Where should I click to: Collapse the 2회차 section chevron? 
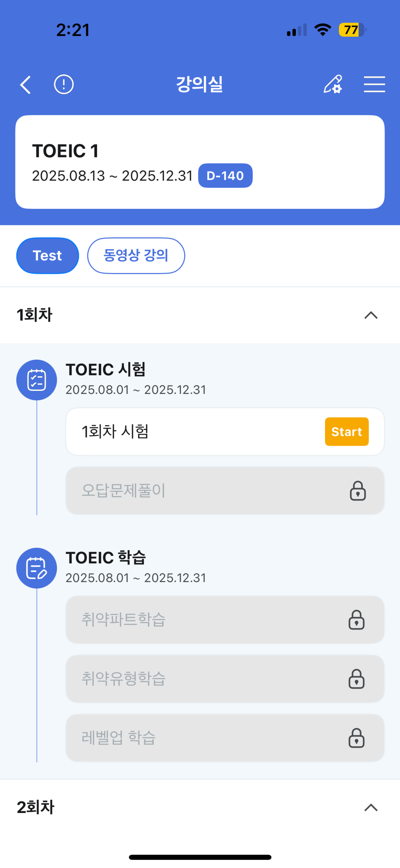pos(371,807)
